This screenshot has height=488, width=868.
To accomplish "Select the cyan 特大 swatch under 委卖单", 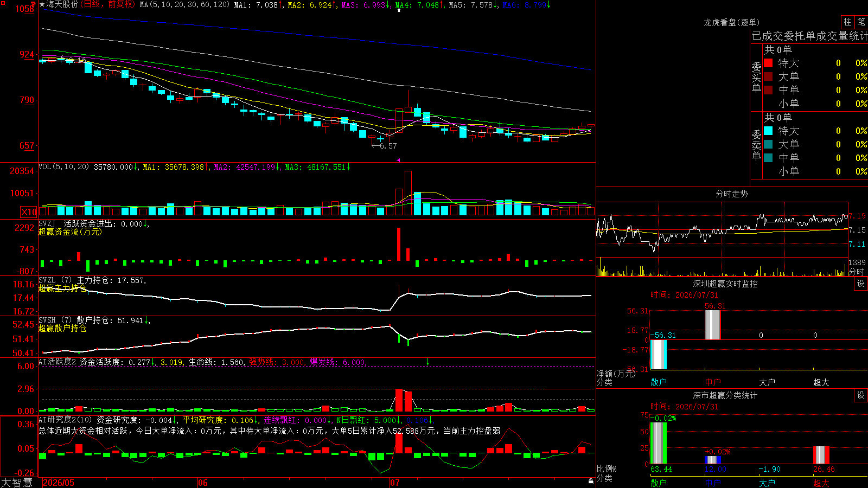I will click(768, 131).
